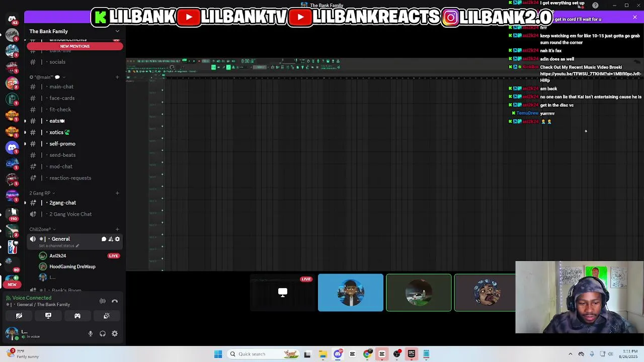Screen dimensions: 644x362
Task: Click Axl2k24 in voice channel list
Action: click(58, 255)
